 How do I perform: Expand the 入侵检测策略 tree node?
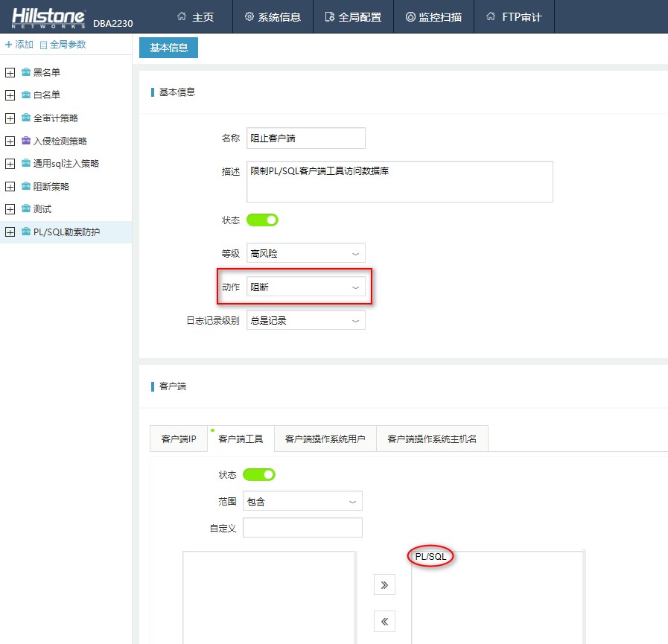10,141
